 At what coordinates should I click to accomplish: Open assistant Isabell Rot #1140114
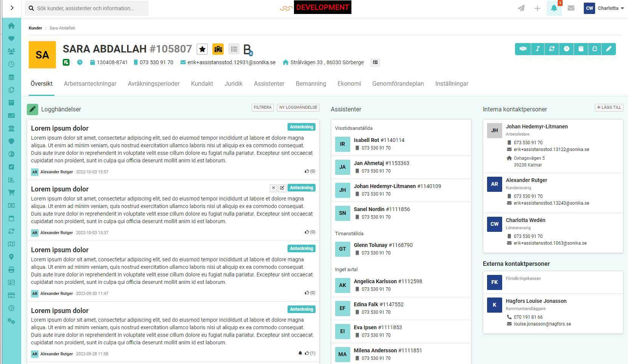379,140
